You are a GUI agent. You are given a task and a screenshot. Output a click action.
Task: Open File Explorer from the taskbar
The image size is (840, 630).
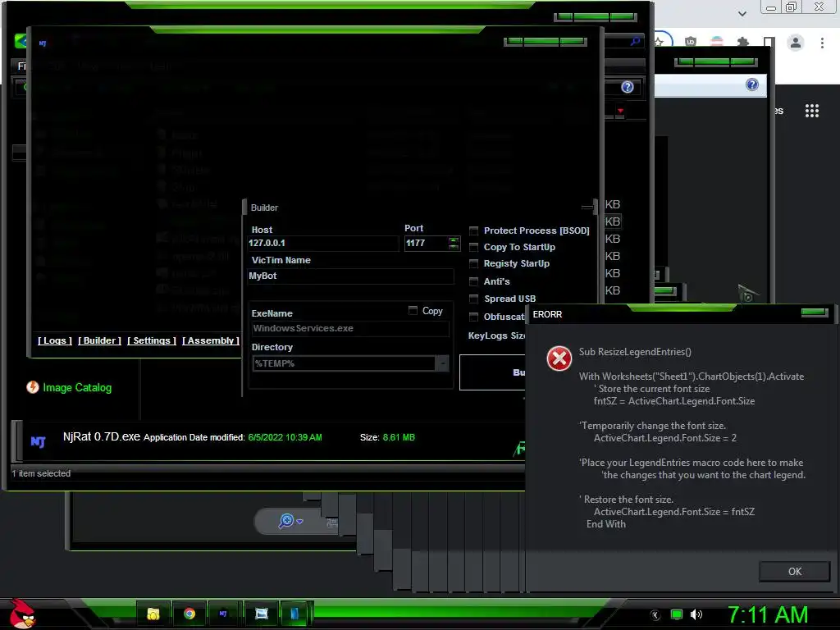[x=153, y=614]
